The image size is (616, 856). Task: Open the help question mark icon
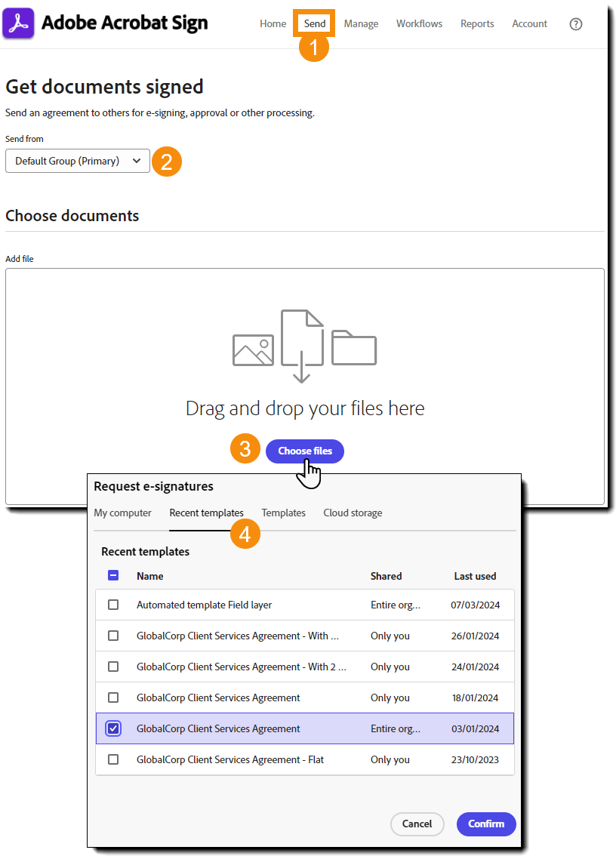(576, 24)
